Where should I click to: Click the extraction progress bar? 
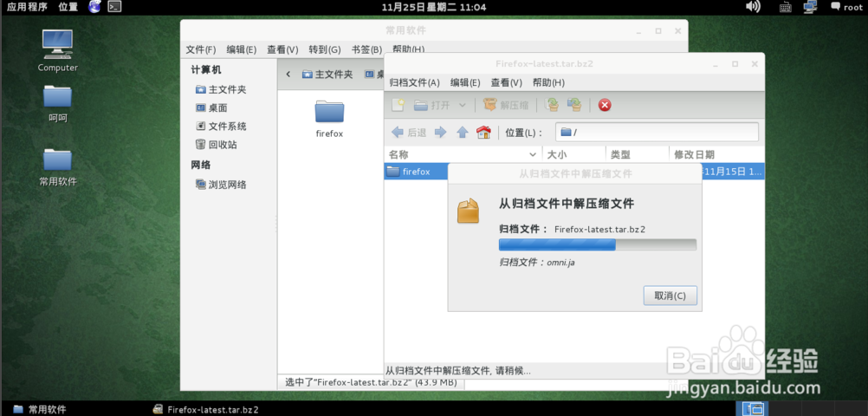tap(598, 245)
